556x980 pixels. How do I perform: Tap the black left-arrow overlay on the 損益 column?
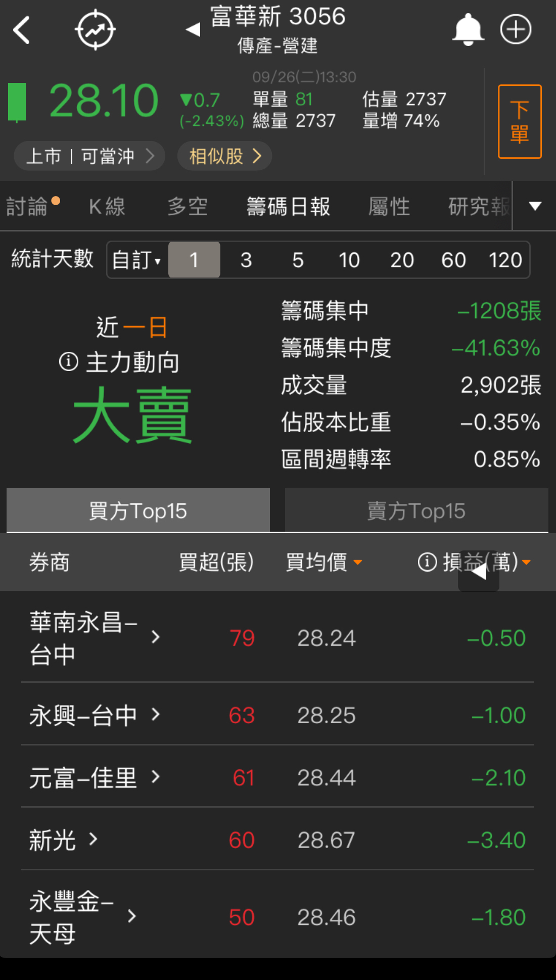(479, 571)
